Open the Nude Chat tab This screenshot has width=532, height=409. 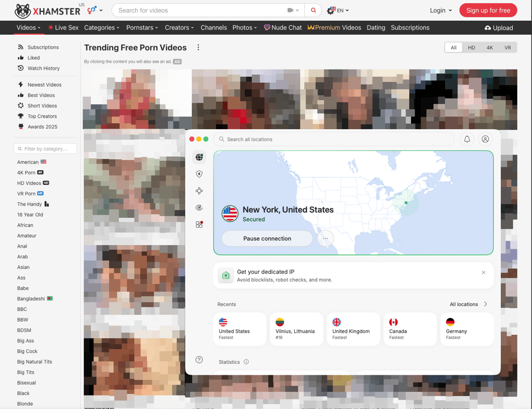pyautogui.click(x=283, y=28)
